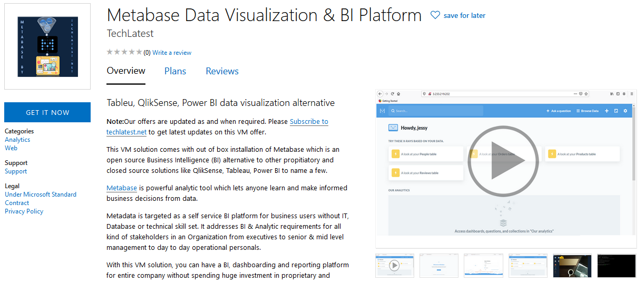Click the Support link under the Support heading
This screenshot has width=644, height=282.
click(x=16, y=171)
